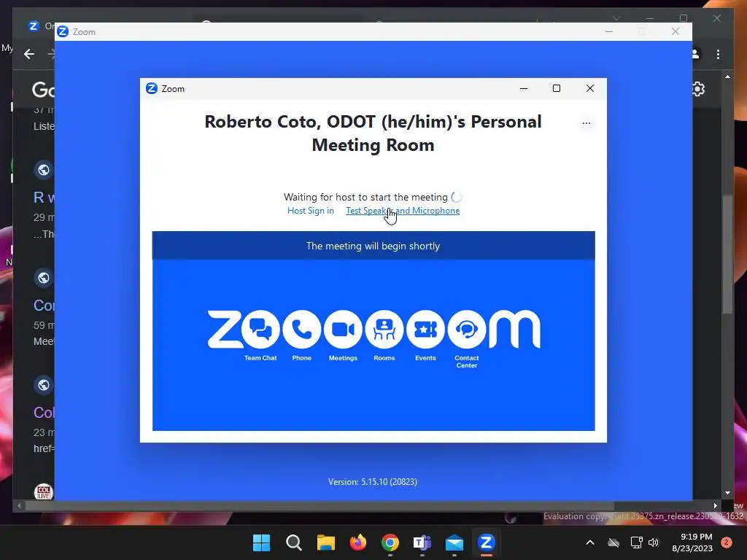Close the outer blue Zoom window

(675, 31)
